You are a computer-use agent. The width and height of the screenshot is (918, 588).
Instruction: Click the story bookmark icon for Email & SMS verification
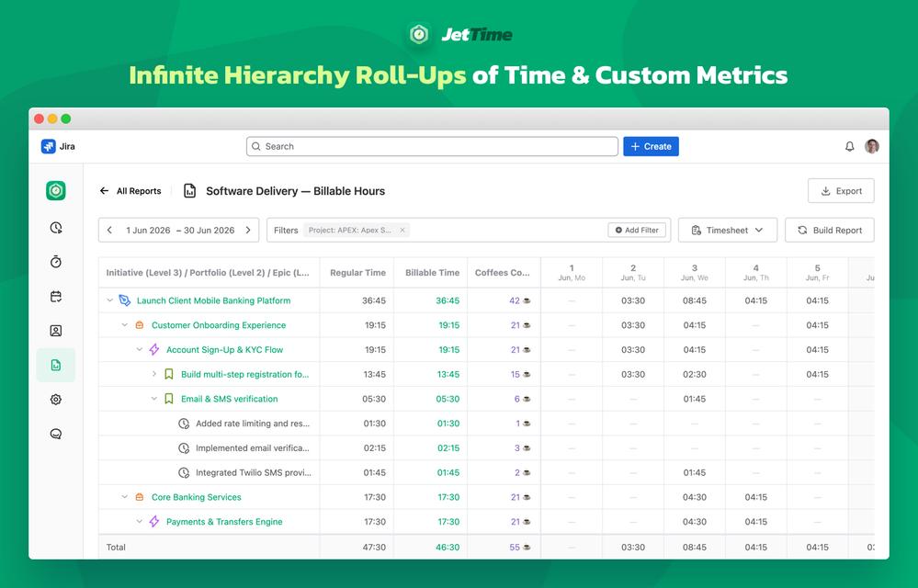click(x=168, y=399)
